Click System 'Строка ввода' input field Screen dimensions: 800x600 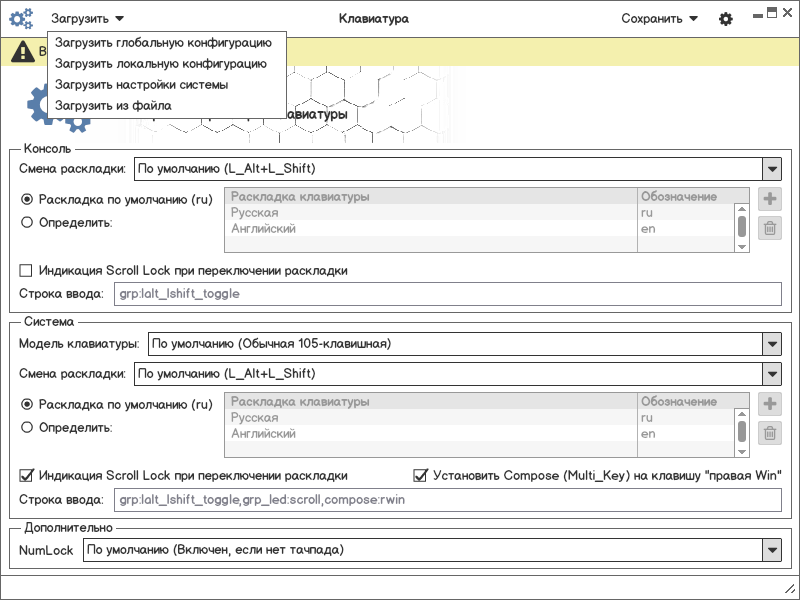[x=448, y=499]
